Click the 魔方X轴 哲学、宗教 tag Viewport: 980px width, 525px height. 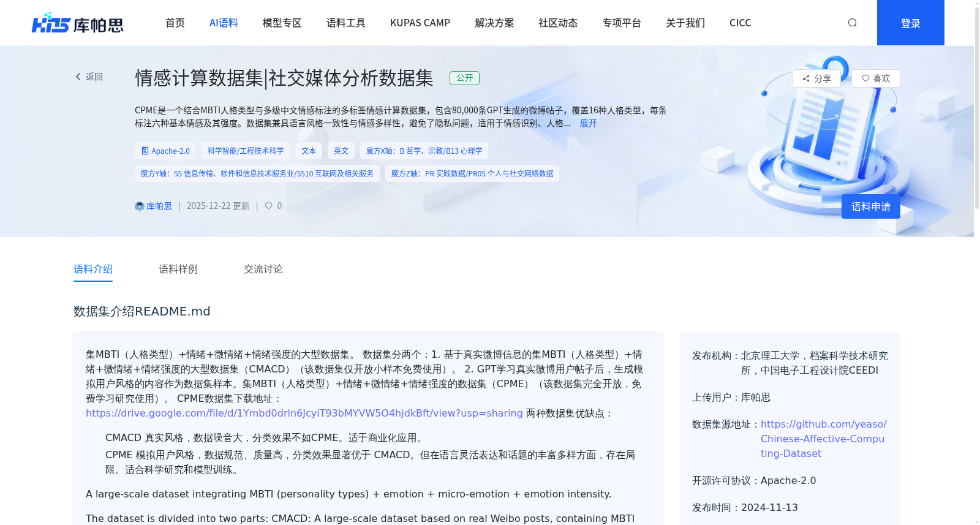tap(424, 151)
